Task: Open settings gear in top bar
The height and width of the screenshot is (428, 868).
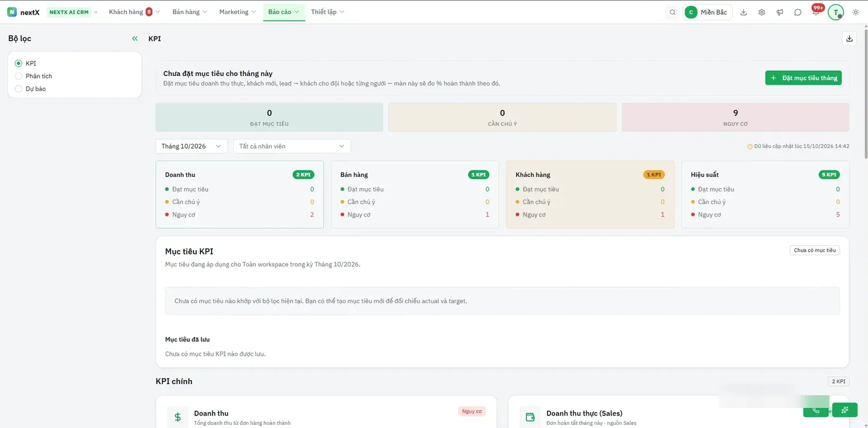Action: (x=762, y=12)
